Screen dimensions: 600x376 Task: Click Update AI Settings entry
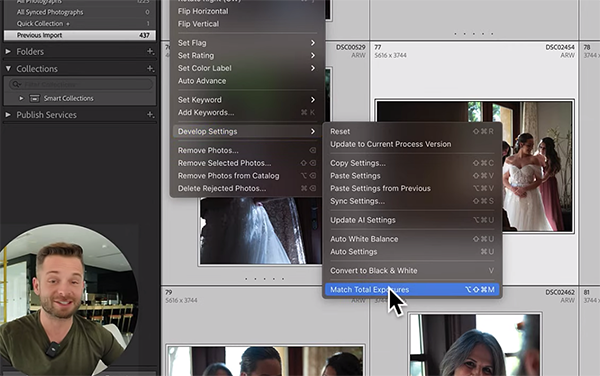coord(412,220)
